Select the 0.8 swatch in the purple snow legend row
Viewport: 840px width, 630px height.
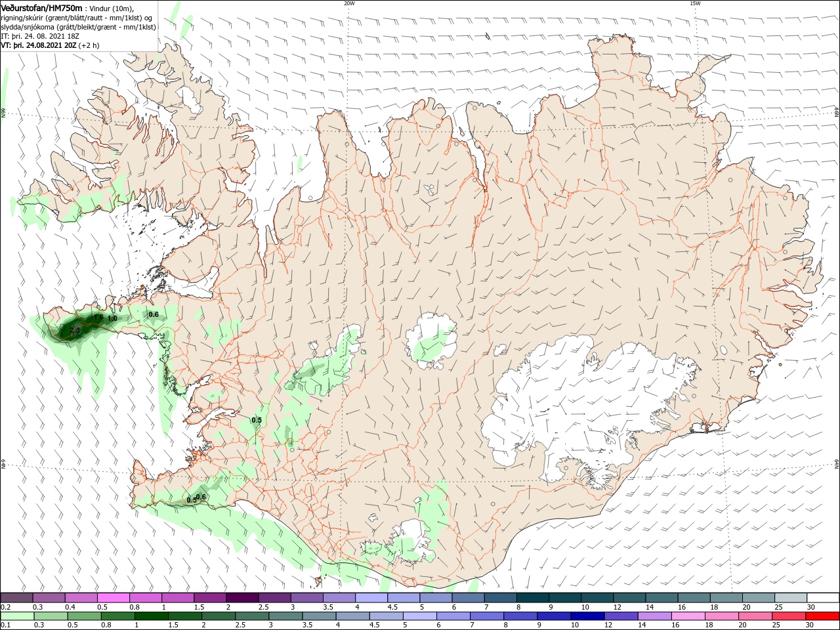(x=145, y=598)
